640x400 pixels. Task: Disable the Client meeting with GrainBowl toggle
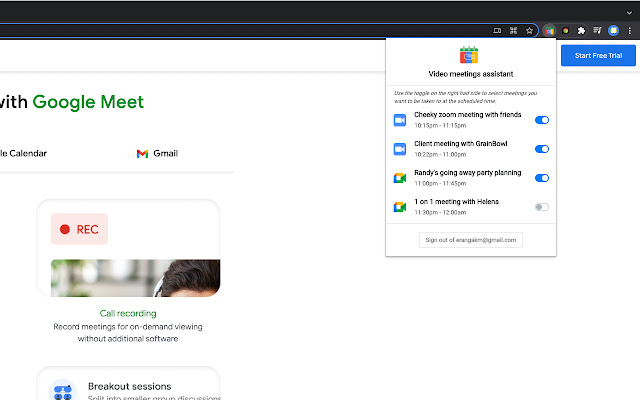(542, 149)
